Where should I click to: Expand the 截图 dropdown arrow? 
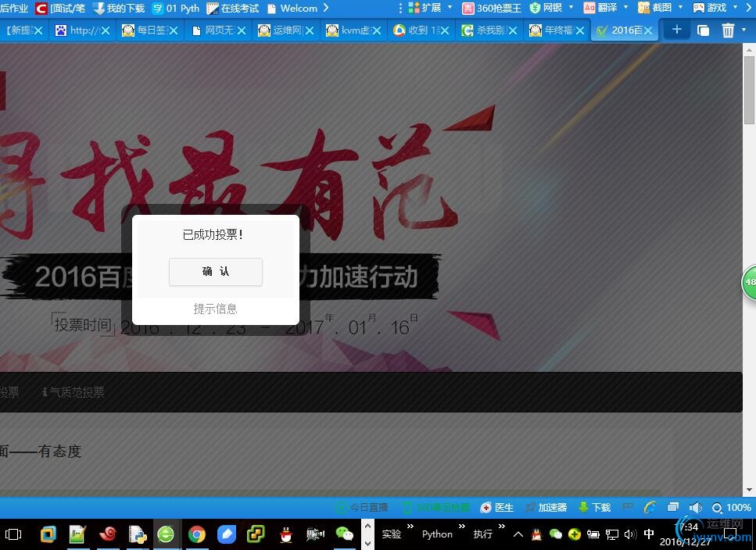pos(680,7)
